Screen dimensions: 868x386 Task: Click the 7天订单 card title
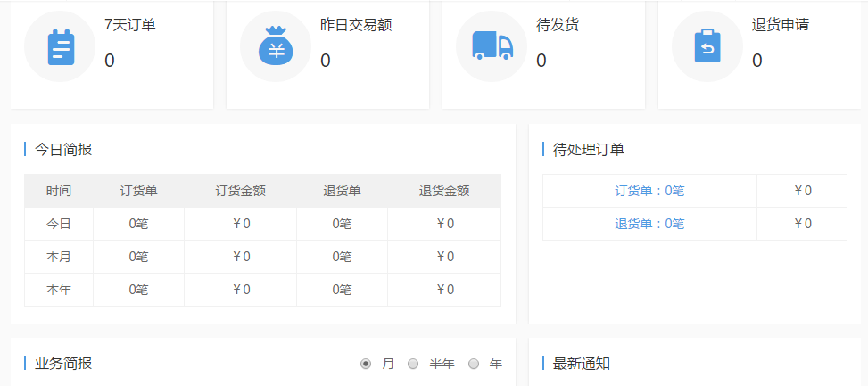pyautogui.click(x=130, y=24)
